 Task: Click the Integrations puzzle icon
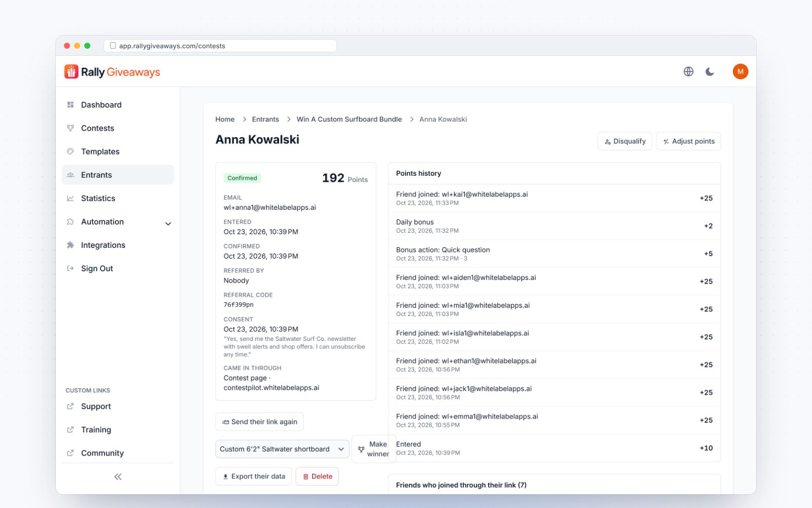coord(71,245)
